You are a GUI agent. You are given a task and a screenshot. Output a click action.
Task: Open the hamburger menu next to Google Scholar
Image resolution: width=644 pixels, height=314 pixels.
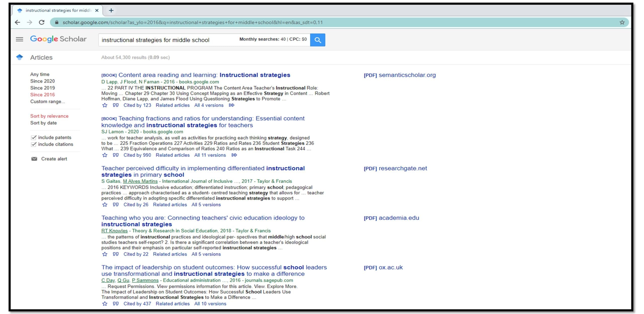click(19, 39)
